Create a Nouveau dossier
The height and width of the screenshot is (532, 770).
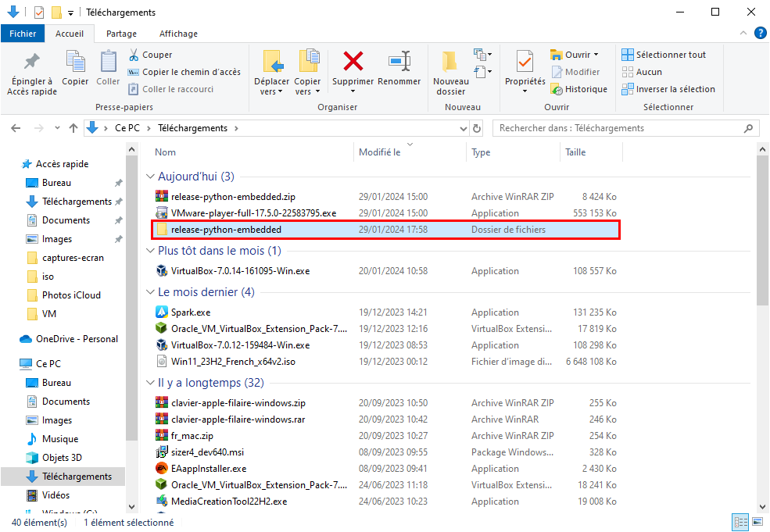[450, 73]
